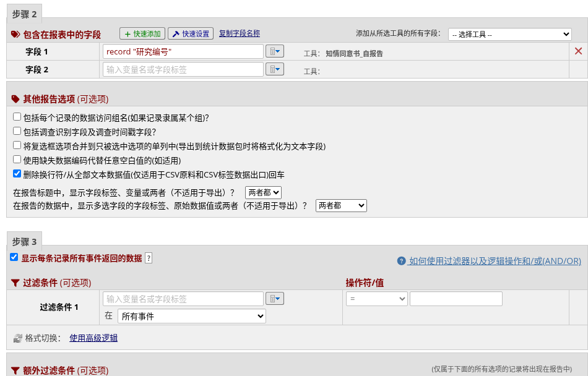The width and height of the screenshot is (588, 376).
Task: Click the question mark help box beside 显示每条记录
Action: point(149,258)
